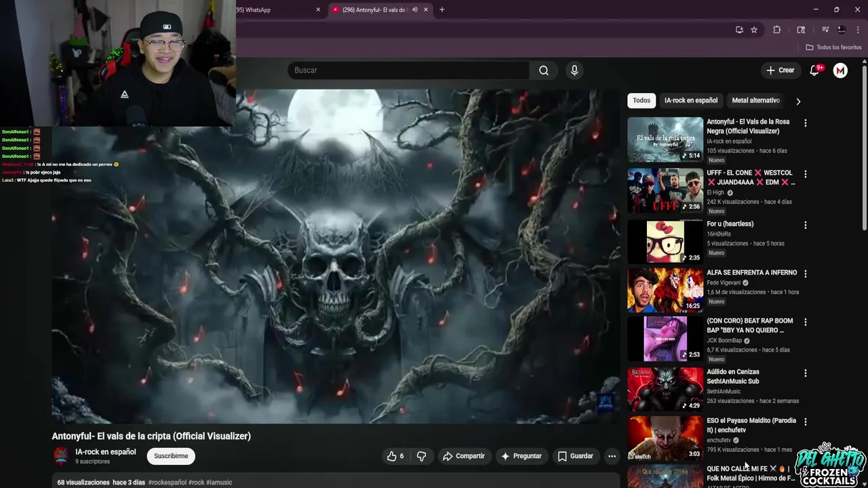This screenshot has height=488, width=868.
Task: Open options for For u (heartless) video
Action: (x=805, y=225)
